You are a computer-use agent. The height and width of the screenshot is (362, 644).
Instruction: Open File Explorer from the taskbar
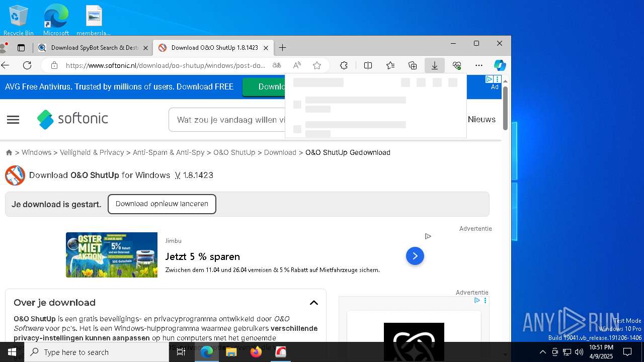click(x=231, y=352)
